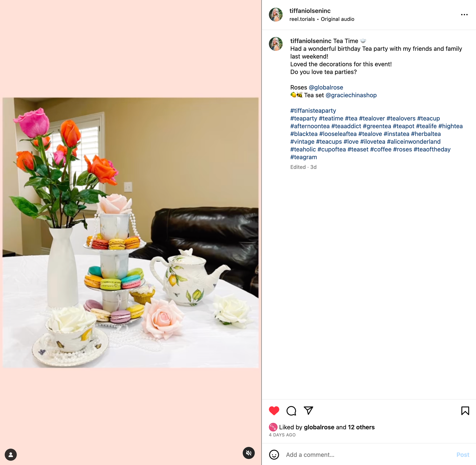Viewport: 476px width, 465px height.
Task: Click the tiffaniolseninc avatar beside the caption
Action: (276, 44)
